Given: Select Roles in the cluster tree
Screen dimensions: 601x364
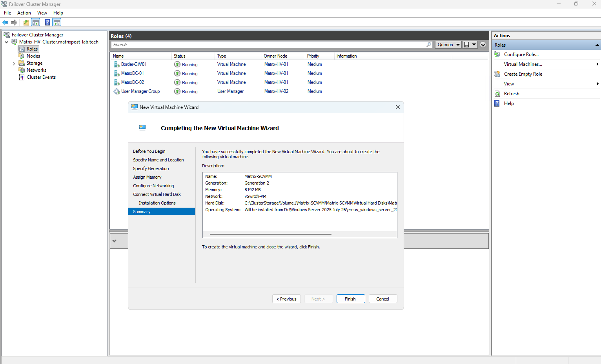Looking at the screenshot, I should (x=32, y=49).
